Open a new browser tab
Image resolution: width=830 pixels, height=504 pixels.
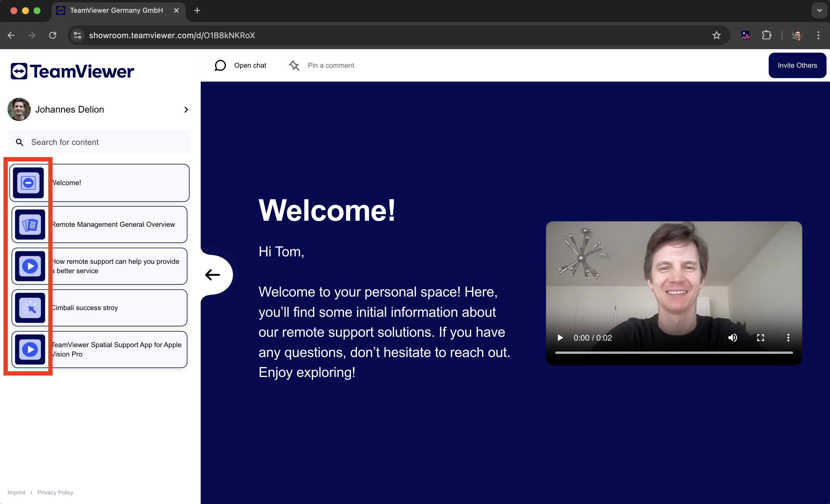197,10
